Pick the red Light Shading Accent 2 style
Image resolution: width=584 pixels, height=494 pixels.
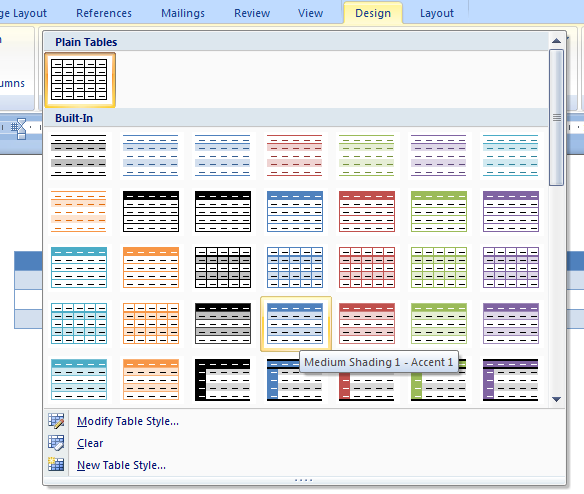pyautogui.click(x=294, y=155)
